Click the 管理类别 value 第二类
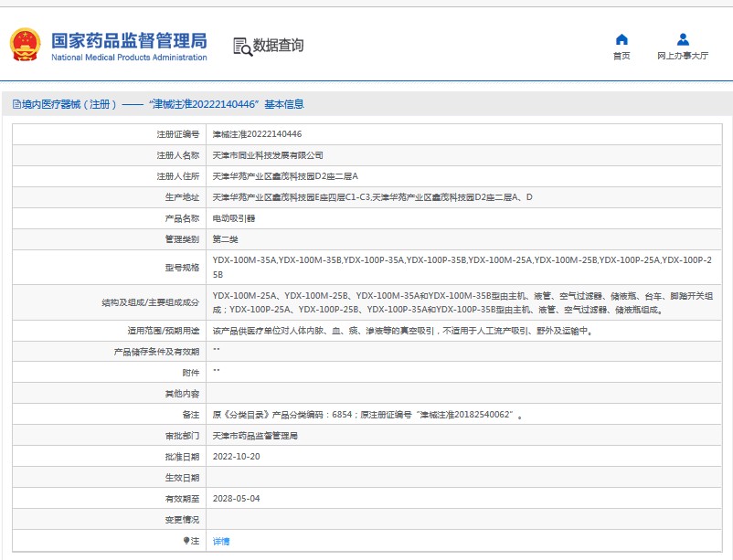 pyautogui.click(x=225, y=239)
